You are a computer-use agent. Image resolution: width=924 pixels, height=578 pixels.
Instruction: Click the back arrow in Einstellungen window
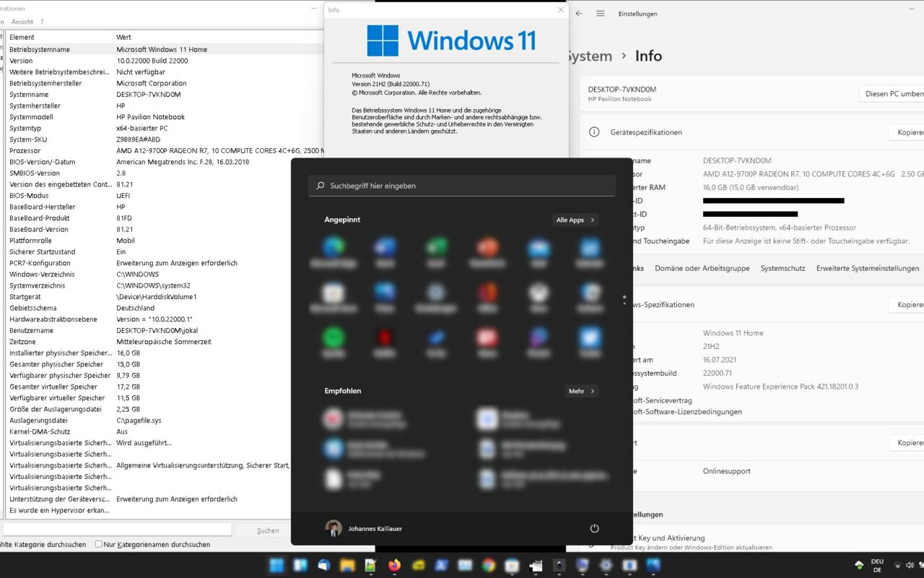point(579,13)
